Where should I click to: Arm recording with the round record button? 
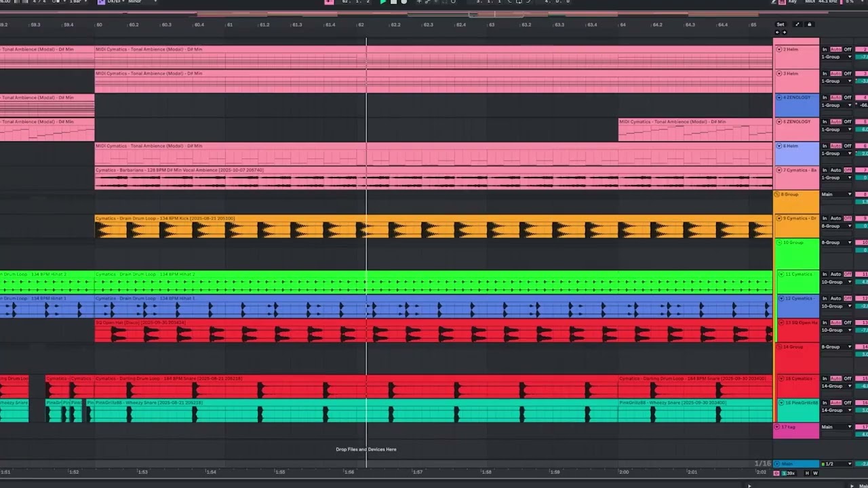(404, 2)
